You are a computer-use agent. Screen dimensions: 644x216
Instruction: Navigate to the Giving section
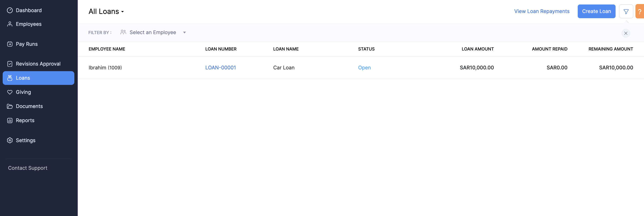23,92
